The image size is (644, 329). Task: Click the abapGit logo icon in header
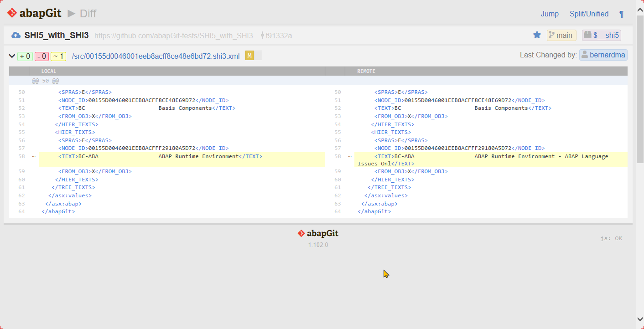tap(12, 13)
